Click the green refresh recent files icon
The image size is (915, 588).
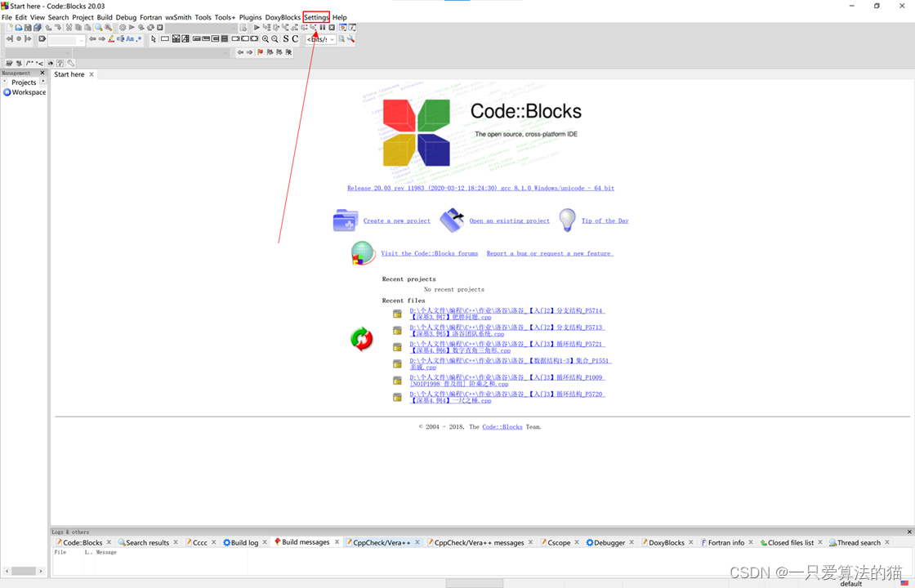(x=362, y=339)
